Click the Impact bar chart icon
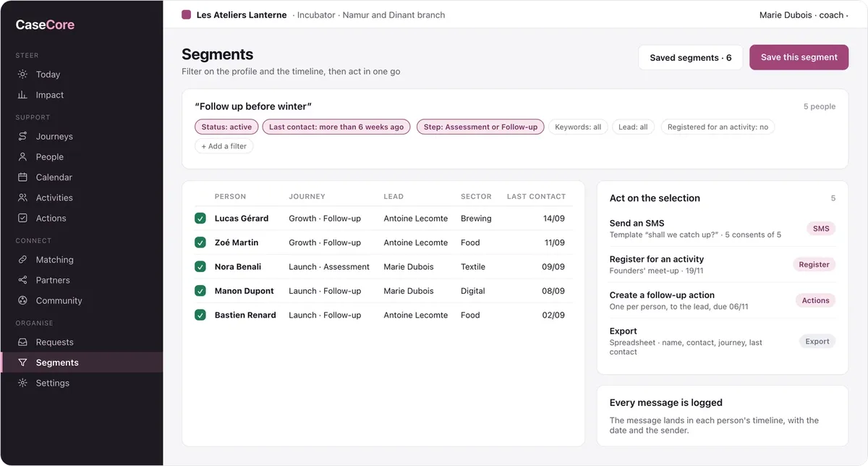The width and height of the screenshot is (868, 466). pyautogui.click(x=22, y=95)
